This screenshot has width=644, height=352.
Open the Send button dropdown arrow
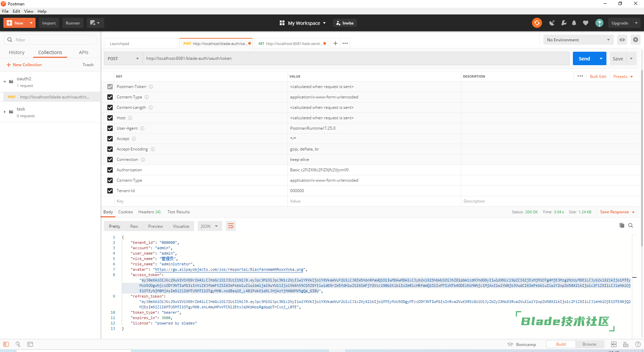601,58
